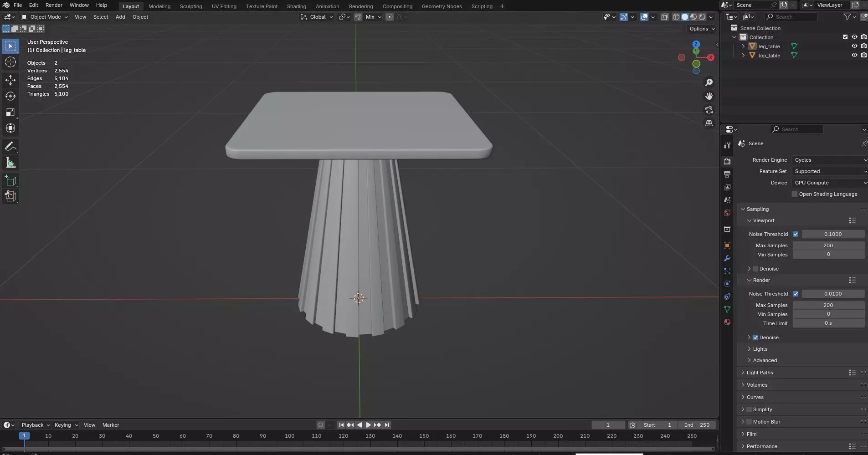This screenshot has height=455, width=868.
Task: Click the Options button in viewport
Action: pos(702,29)
